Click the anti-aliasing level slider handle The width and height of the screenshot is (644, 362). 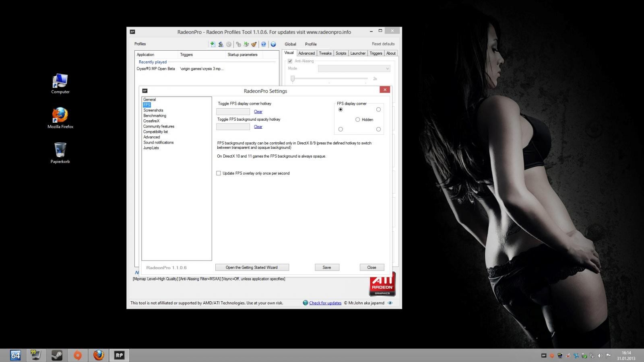[x=293, y=79]
